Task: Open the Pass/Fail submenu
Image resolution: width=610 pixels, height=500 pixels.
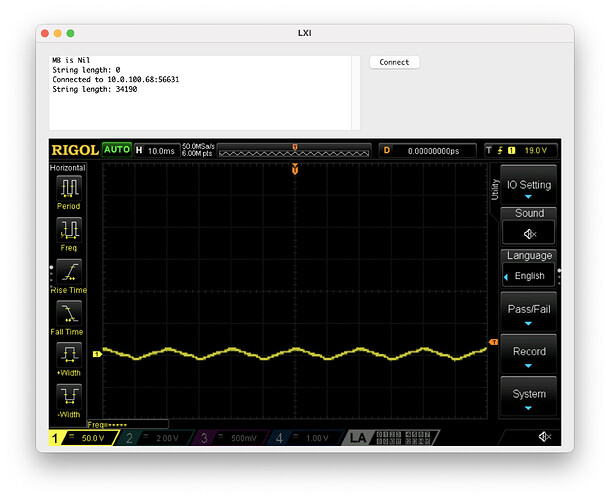Action: (528, 312)
